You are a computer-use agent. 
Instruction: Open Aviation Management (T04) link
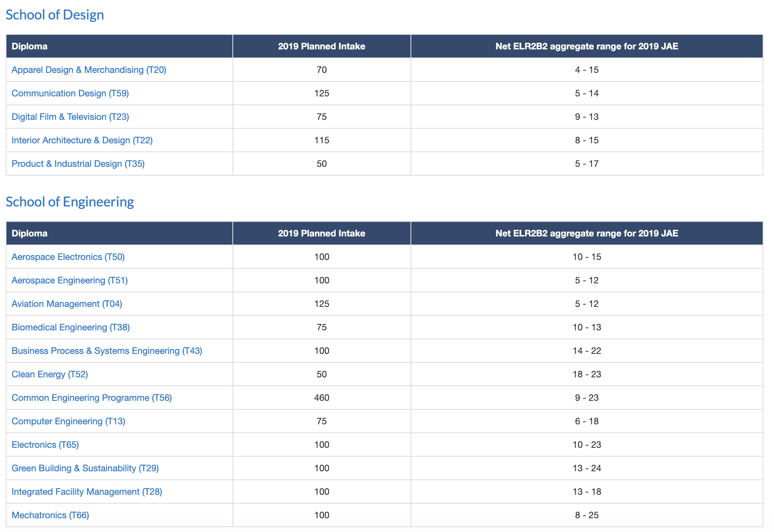click(67, 304)
